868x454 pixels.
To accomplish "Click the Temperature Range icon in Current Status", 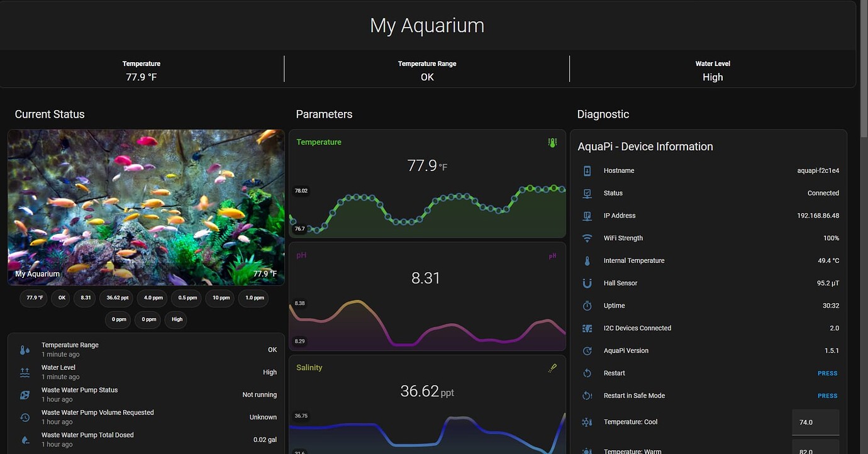I will coord(24,349).
